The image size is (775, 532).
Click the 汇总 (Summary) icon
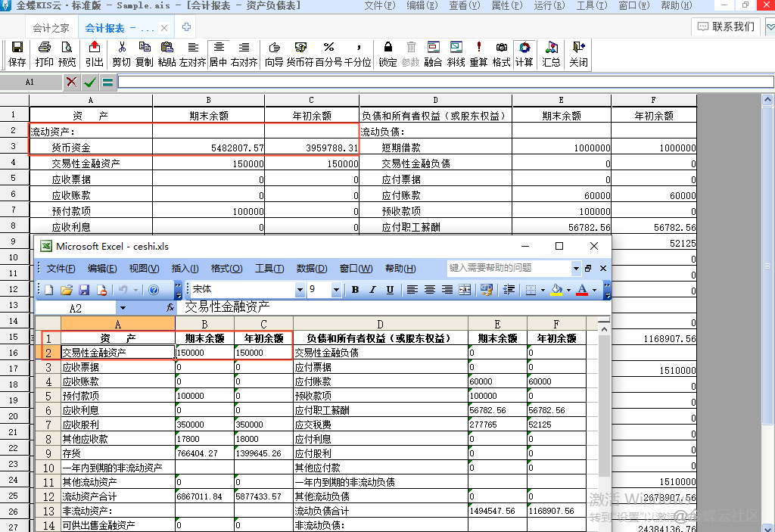click(x=552, y=54)
